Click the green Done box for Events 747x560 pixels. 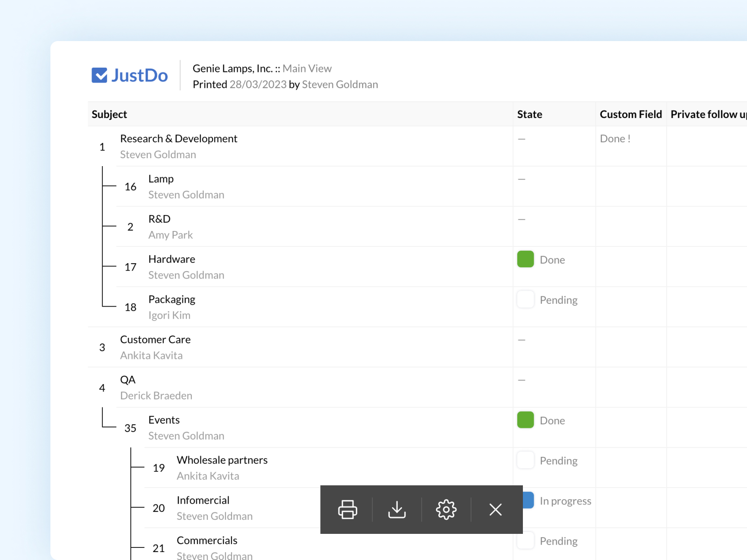point(525,420)
